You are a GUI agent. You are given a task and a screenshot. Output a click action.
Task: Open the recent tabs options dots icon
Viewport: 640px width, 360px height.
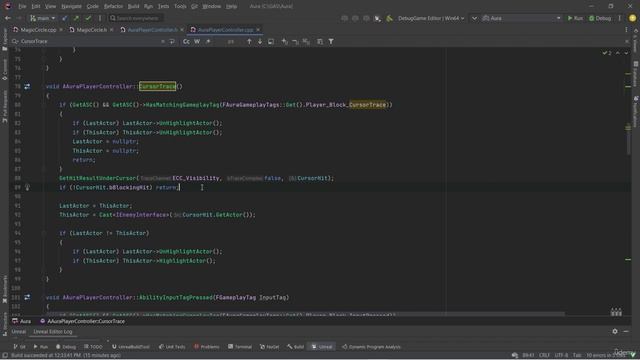pos(627,30)
